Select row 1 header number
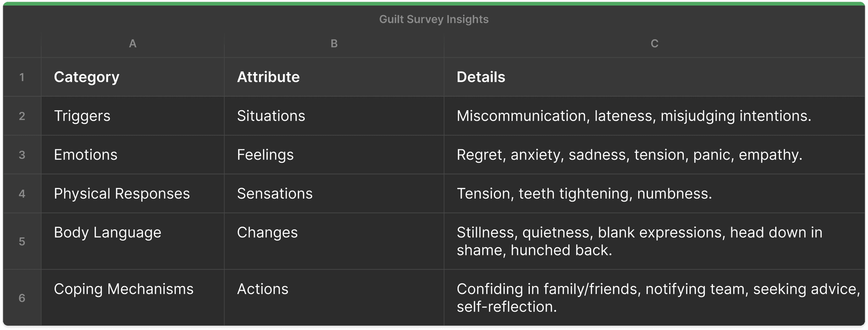This screenshot has height=330, width=868. (22, 77)
